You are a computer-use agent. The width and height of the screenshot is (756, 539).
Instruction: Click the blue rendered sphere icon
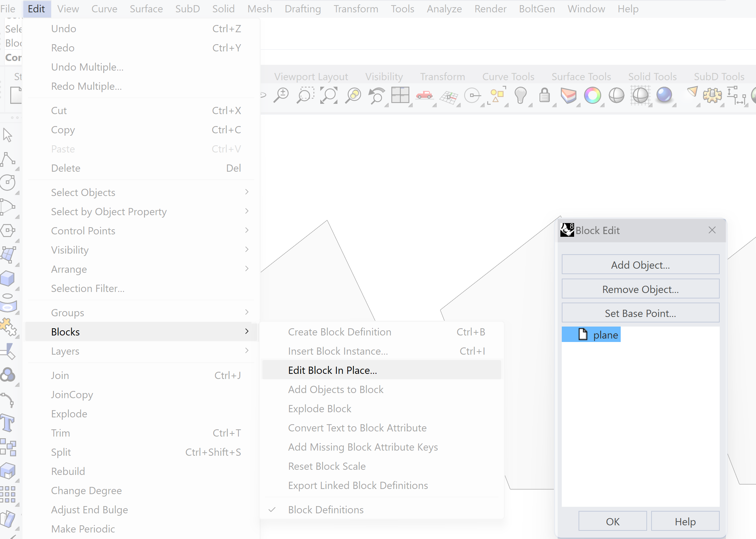pyautogui.click(x=664, y=95)
